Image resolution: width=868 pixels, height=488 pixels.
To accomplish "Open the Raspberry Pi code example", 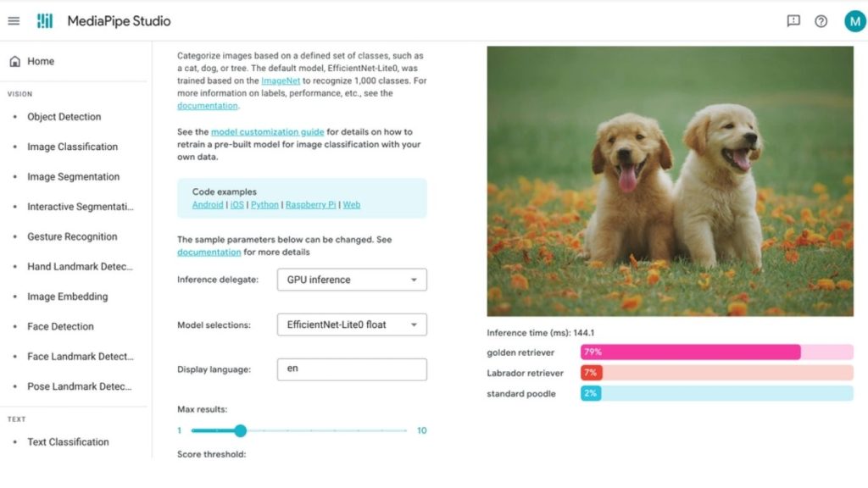I will (x=311, y=205).
